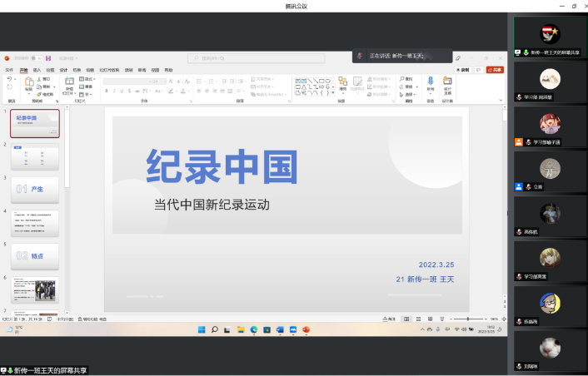Switch to normal view in status bar
This screenshot has width=588, height=376.
pyautogui.click(x=406, y=319)
